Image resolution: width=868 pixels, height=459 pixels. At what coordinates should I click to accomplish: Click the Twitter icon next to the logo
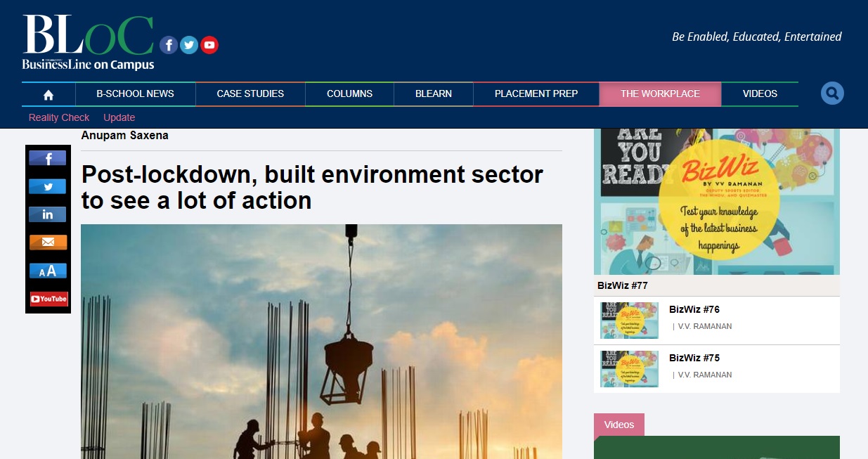pos(189,44)
